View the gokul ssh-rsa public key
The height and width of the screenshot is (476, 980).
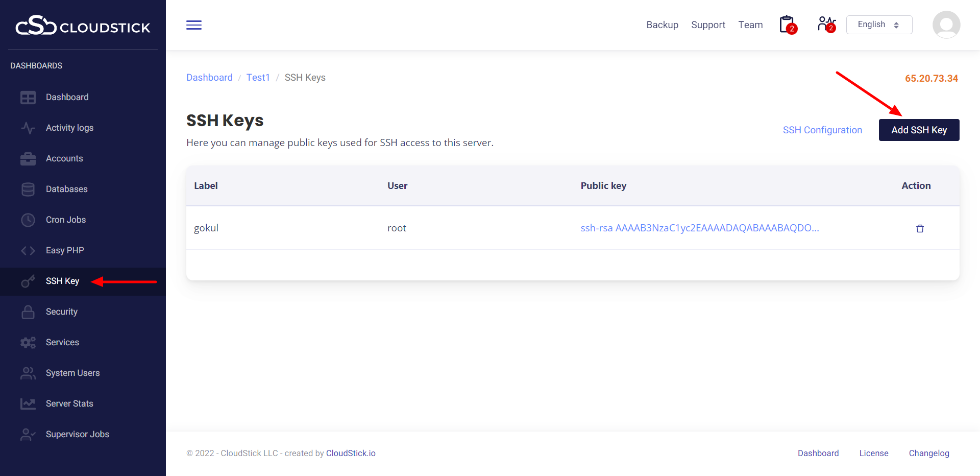(x=699, y=228)
